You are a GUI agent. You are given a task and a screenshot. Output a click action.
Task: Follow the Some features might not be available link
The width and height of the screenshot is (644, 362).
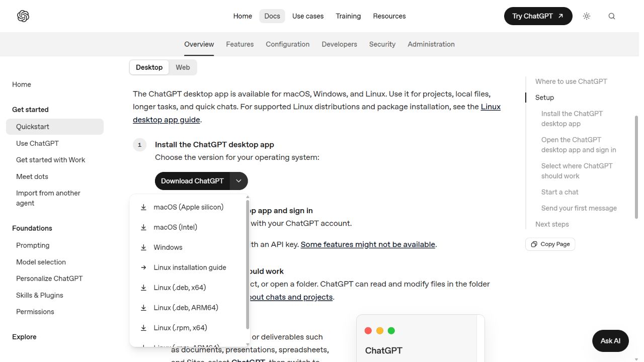pyautogui.click(x=368, y=244)
